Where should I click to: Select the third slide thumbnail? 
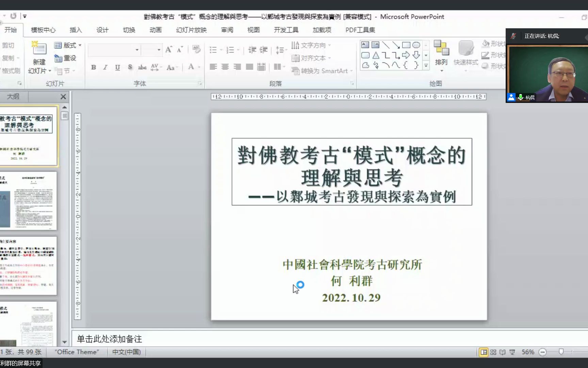point(28,265)
